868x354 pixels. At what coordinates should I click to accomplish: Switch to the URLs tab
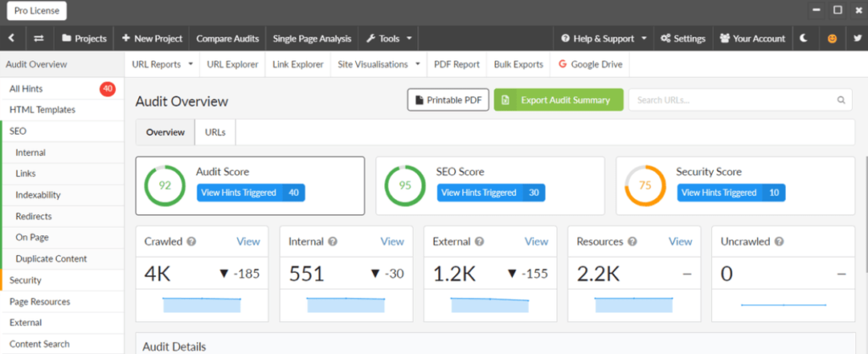[x=215, y=132]
